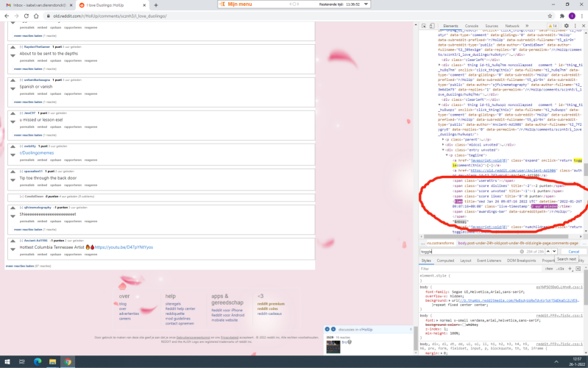The width and height of the screenshot is (588, 368).
Task: Toggle the .cls element classes panel
Action: coord(561,269)
